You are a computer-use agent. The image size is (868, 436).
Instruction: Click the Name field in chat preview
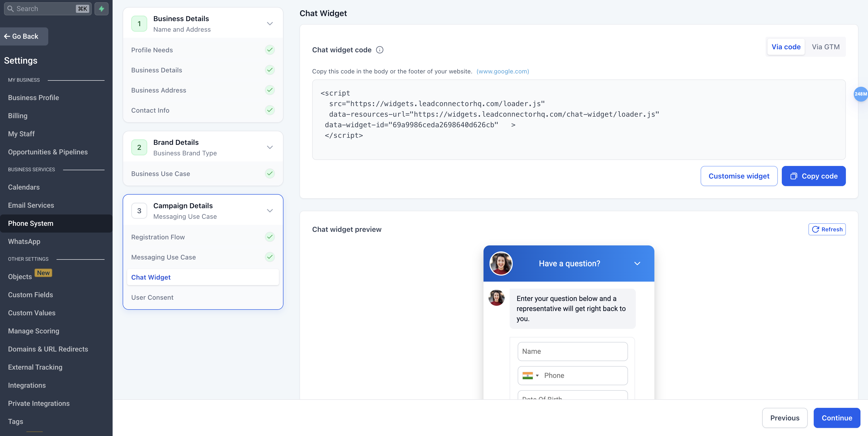point(572,351)
